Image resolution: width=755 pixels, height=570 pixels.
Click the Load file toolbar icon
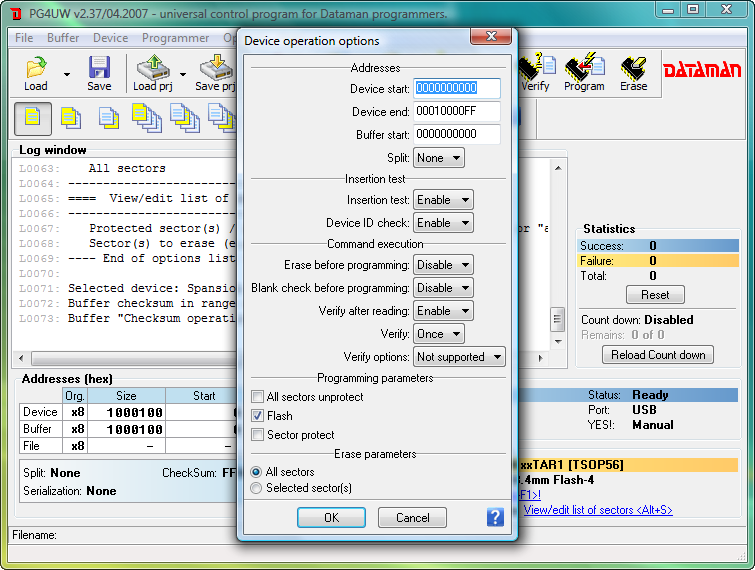pyautogui.click(x=36, y=72)
